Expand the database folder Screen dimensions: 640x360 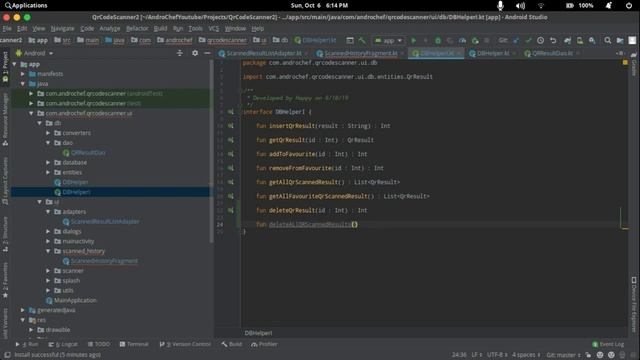pos(48,162)
